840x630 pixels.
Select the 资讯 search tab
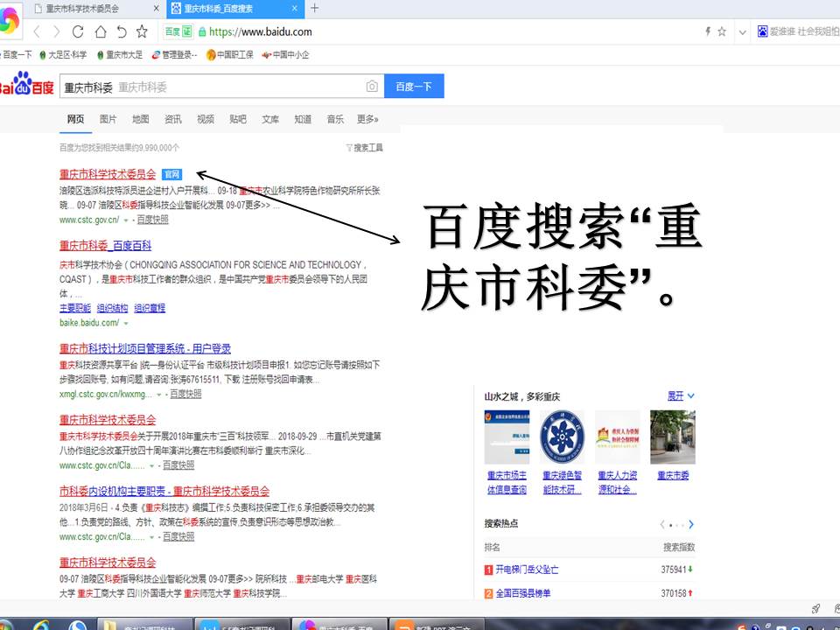pyautogui.click(x=172, y=119)
